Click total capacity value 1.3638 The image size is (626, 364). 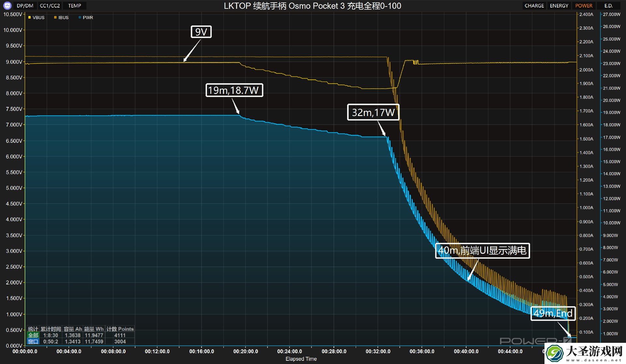(73, 335)
